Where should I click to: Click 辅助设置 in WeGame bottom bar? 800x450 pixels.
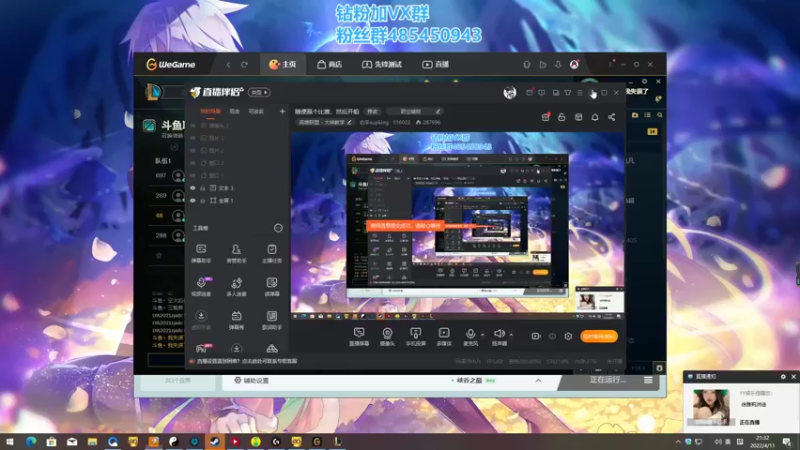tap(252, 381)
